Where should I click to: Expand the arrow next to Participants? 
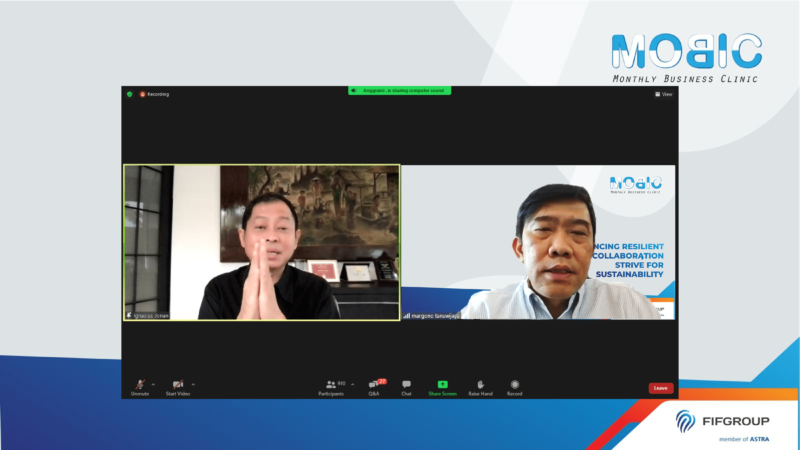352,384
